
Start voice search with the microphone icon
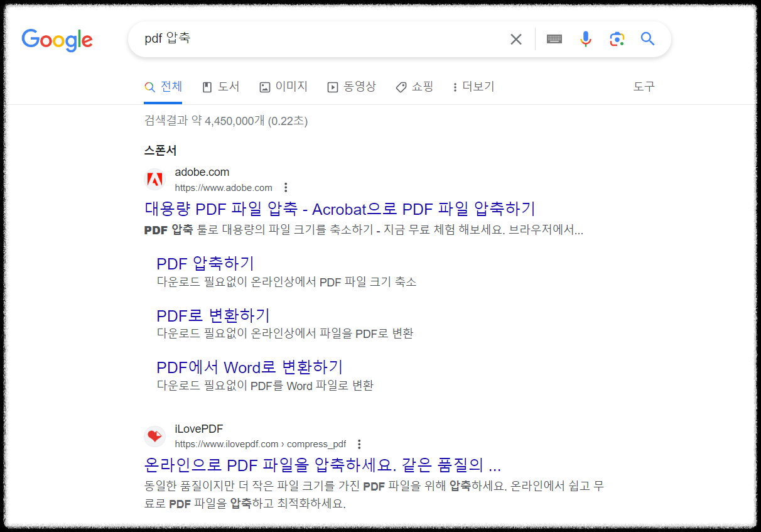pos(586,40)
